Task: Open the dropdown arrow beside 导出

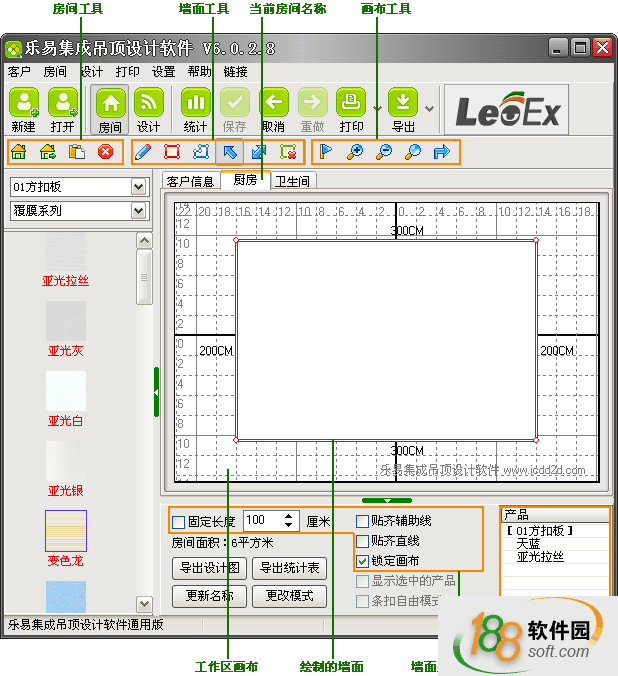Action: coord(429,108)
